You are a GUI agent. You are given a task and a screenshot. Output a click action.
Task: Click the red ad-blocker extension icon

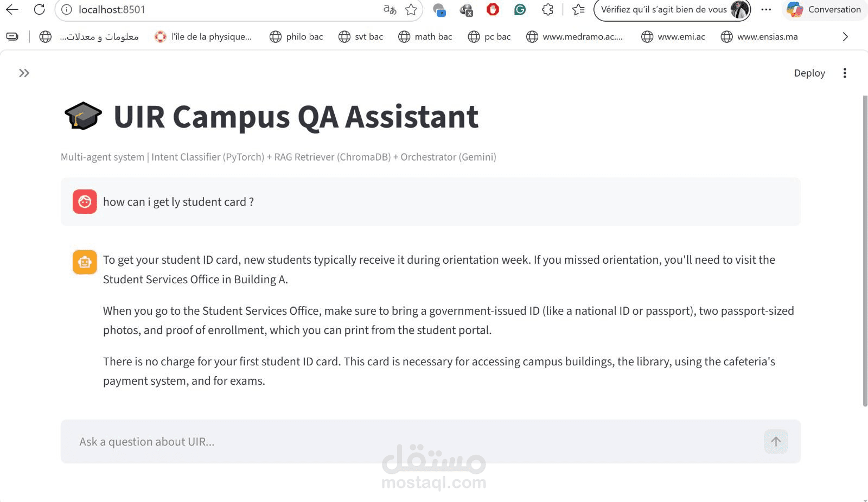tap(493, 9)
